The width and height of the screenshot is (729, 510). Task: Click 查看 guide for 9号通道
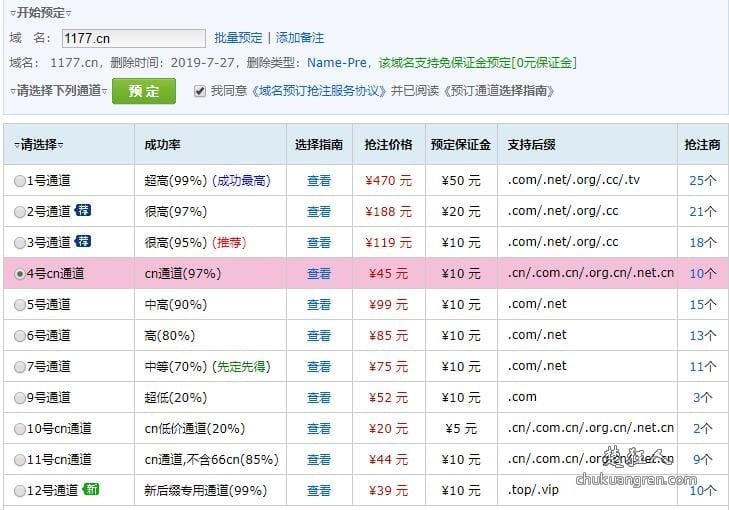[x=319, y=398]
